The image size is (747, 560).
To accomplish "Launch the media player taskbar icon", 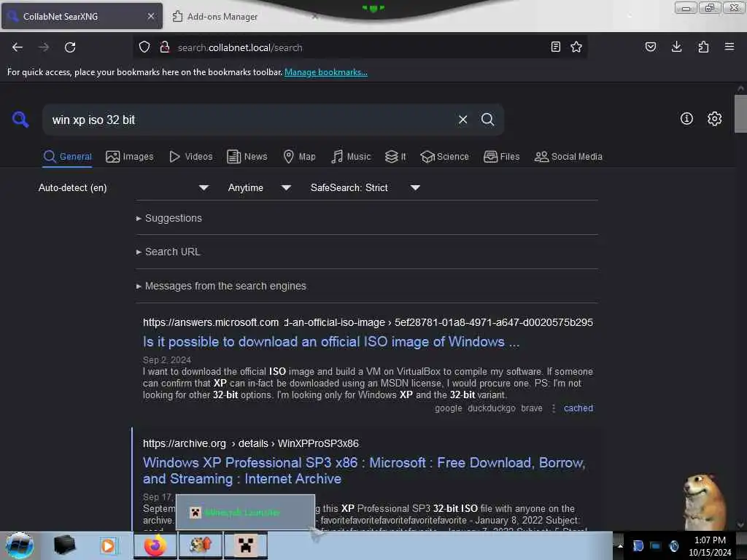I will (x=108, y=545).
